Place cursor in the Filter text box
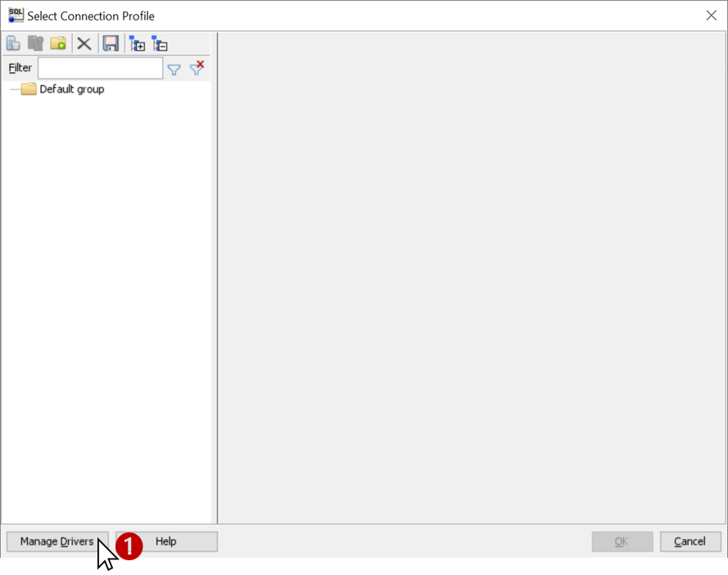This screenshot has width=728, height=575. tap(100, 68)
